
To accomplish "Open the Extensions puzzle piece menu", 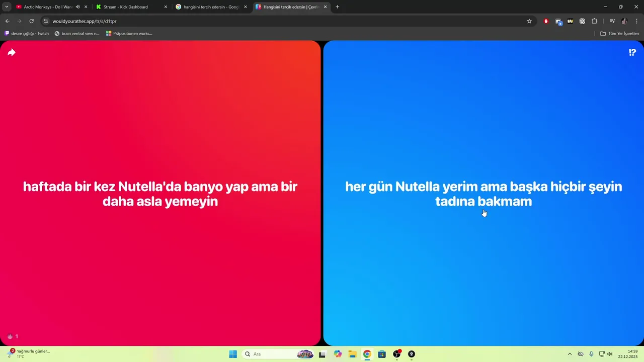I will [595, 21].
